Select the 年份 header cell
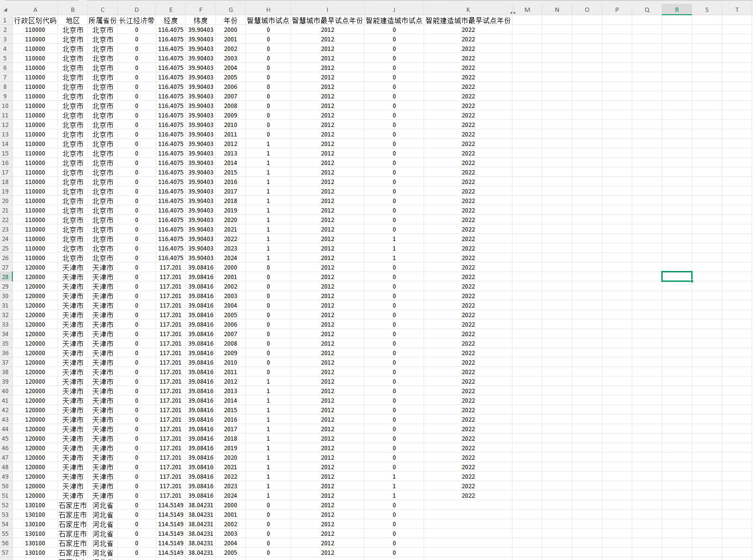Screen dimensions: 753x560 (x=231, y=20)
